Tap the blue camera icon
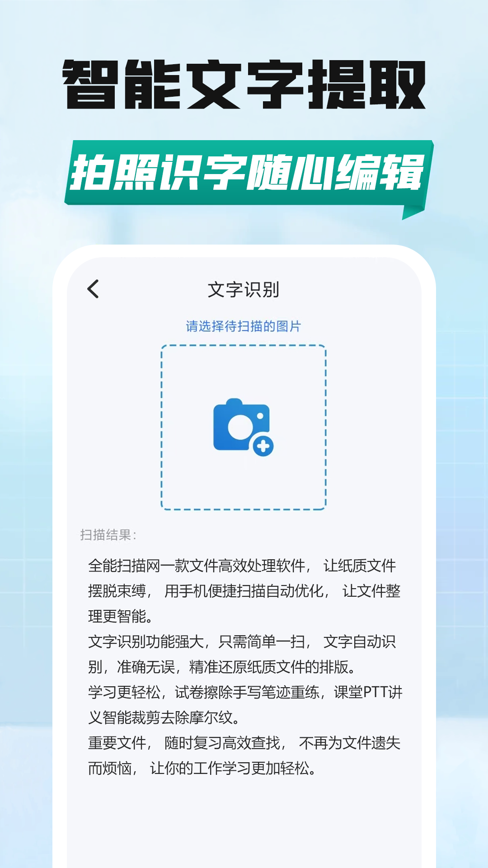The width and height of the screenshot is (488, 868). pos(243,427)
